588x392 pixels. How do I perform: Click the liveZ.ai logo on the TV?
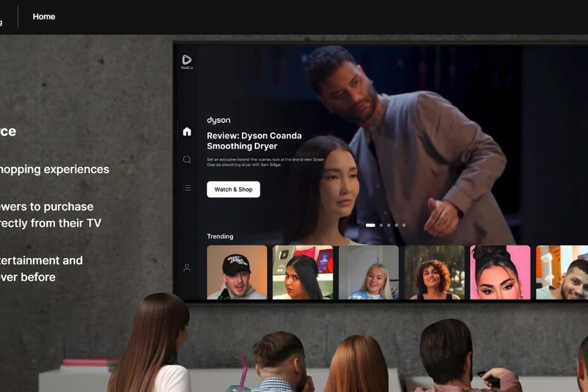187,61
